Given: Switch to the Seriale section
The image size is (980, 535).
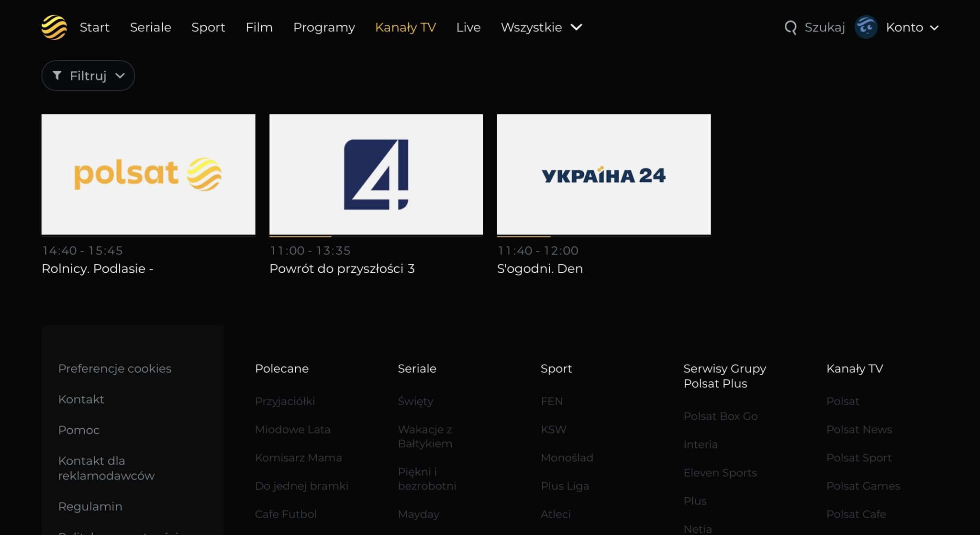Looking at the screenshot, I should click(150, 27).
